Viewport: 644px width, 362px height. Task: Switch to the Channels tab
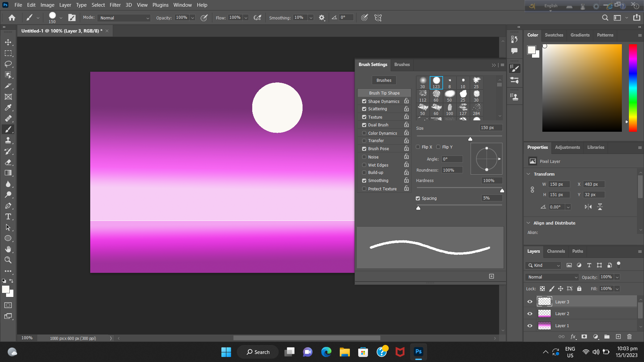(x=556, y=251)
